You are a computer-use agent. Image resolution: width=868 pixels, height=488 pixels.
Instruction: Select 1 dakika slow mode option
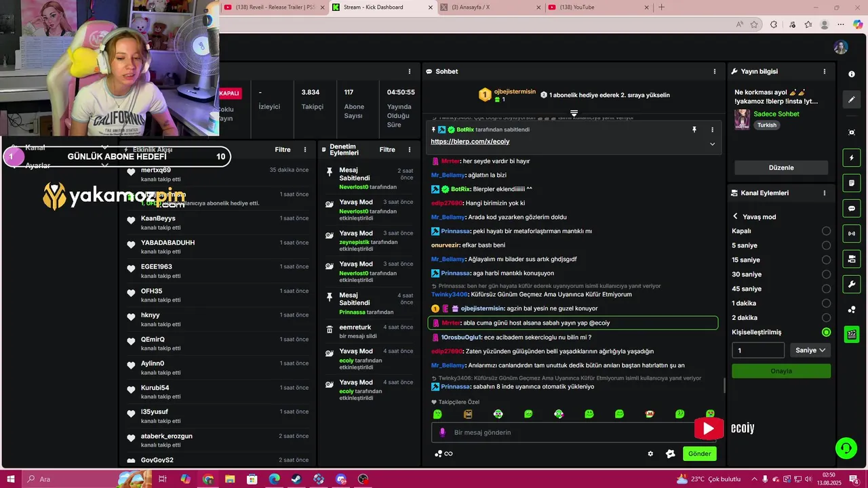pos(826,304)
